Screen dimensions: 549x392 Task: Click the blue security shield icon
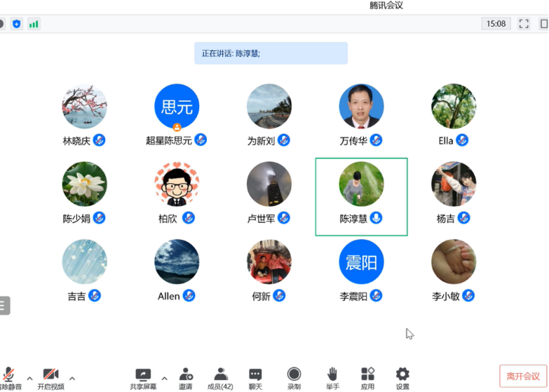[16, 24]
